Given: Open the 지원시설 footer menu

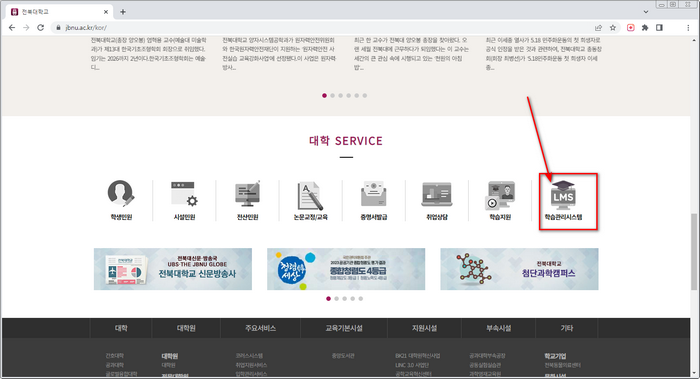Looking at the screenshot, I should 424,328.
